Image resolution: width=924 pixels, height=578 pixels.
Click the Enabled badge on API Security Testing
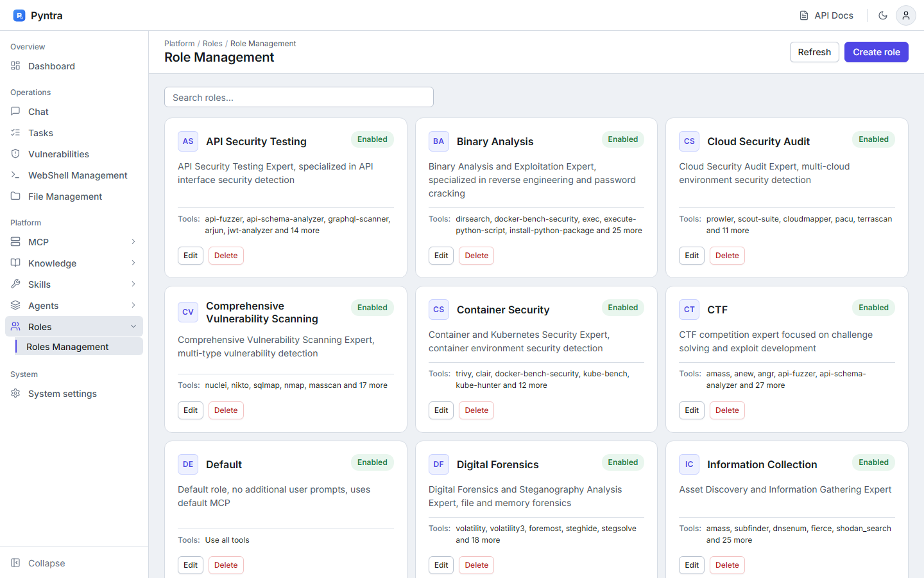(x=372, y=139)
